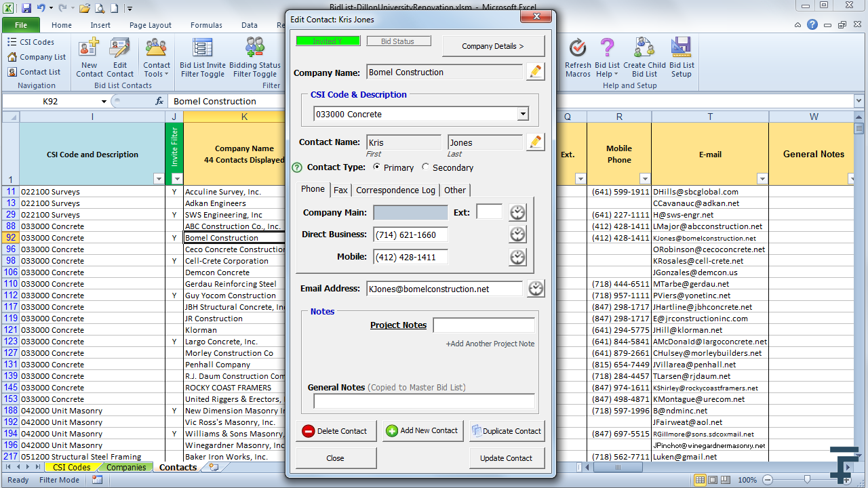The height and width of the screenshot is (488, 868).
Task: Open a file via the folder icon
Action: pos(84,9)
